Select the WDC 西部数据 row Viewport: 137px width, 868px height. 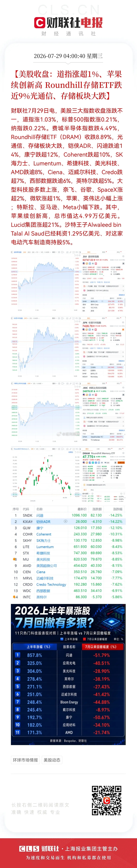(68, 591)
